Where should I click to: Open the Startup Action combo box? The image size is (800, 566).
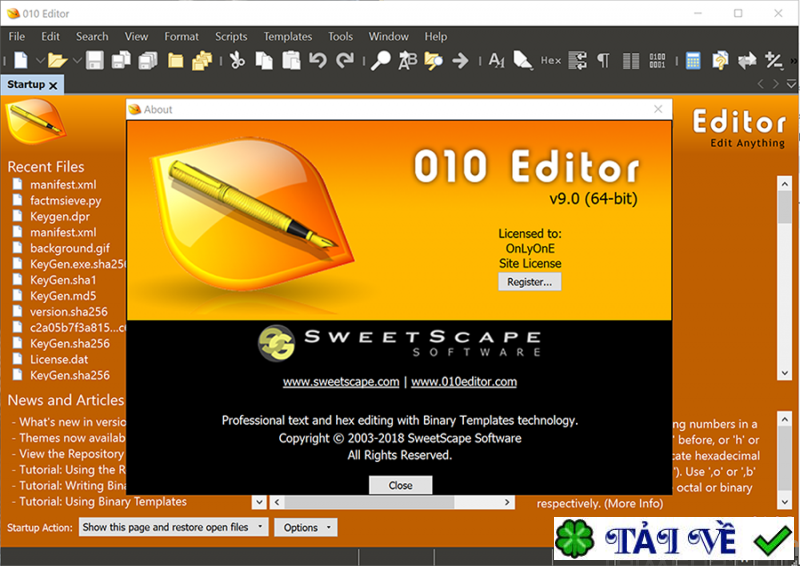click(x=174, y=527)
